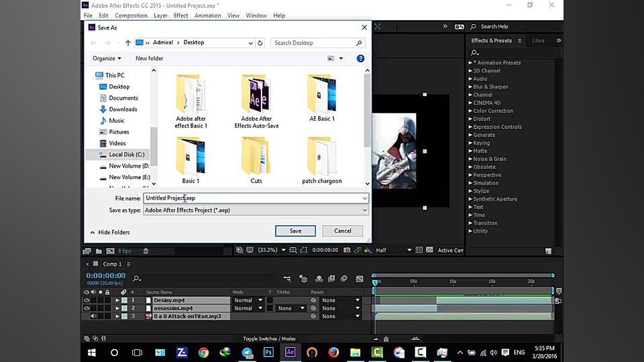This screenshot has width=644, height=362.
Task: Open the Photoshop icon in taskbar
Action: [268, 352]
